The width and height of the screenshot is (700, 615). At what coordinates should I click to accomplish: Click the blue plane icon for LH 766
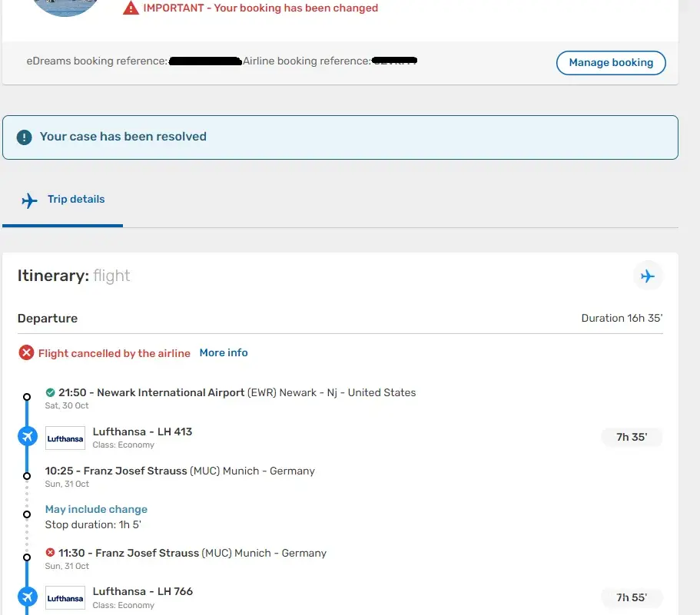(27, 597)
